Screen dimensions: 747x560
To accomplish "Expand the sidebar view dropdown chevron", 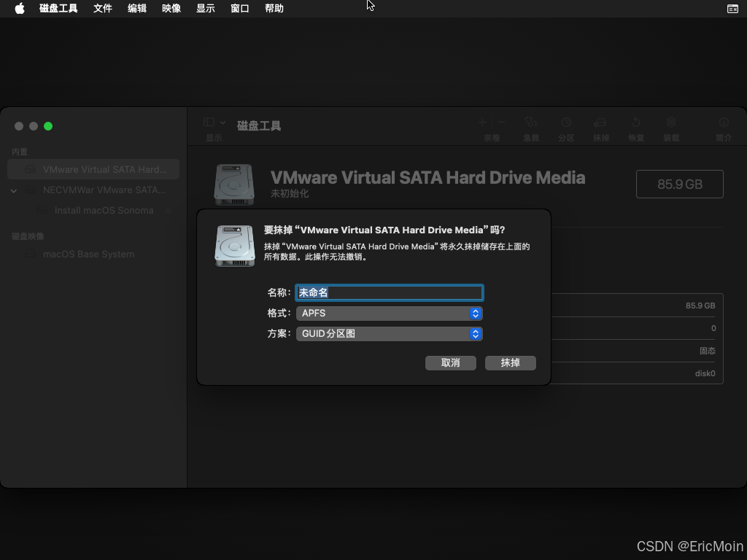I will click(x=222, y=122).
